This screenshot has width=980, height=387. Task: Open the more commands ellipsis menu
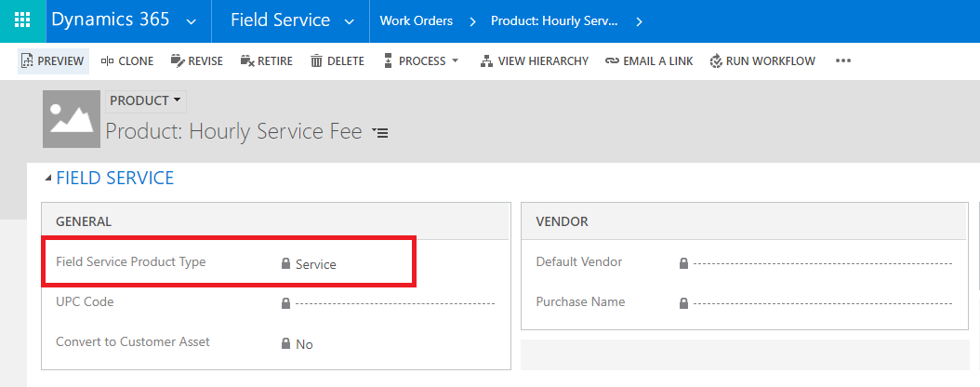pos(843,61)
